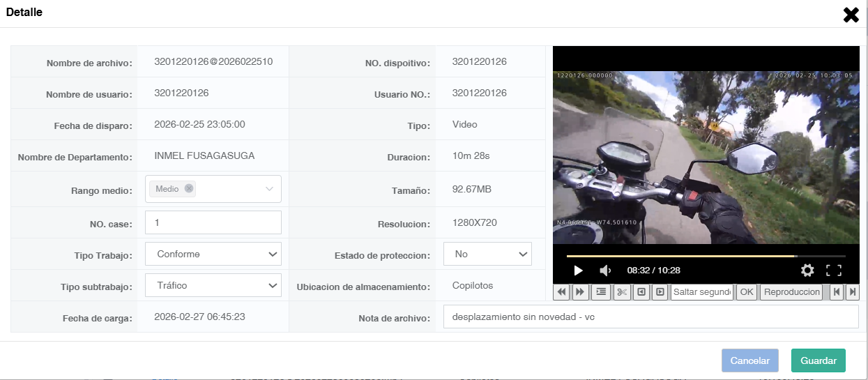The height and width of the screenshot is (380, 868).
Task: Play the video
Action: point(578,271)
